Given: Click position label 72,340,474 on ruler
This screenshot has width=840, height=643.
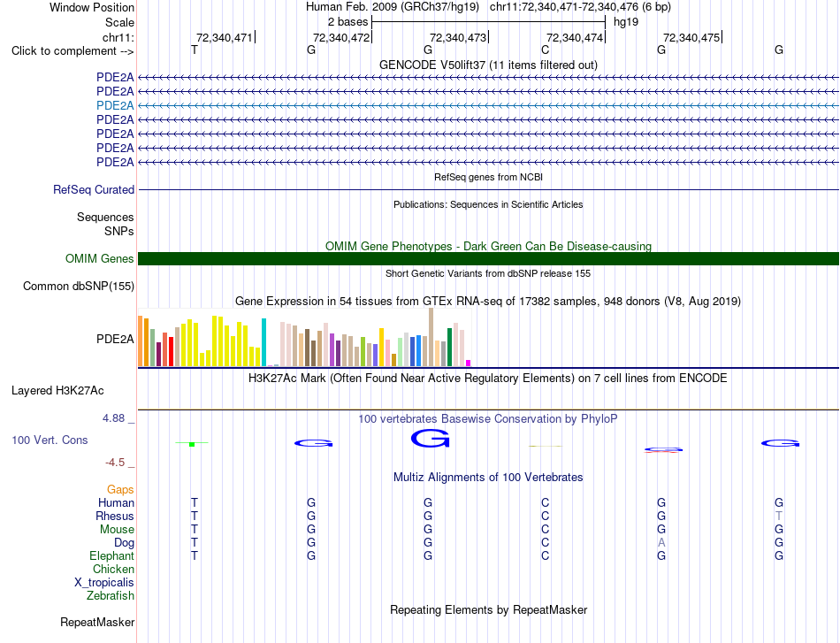Looking at the screenshot, I should click(575, 37).
